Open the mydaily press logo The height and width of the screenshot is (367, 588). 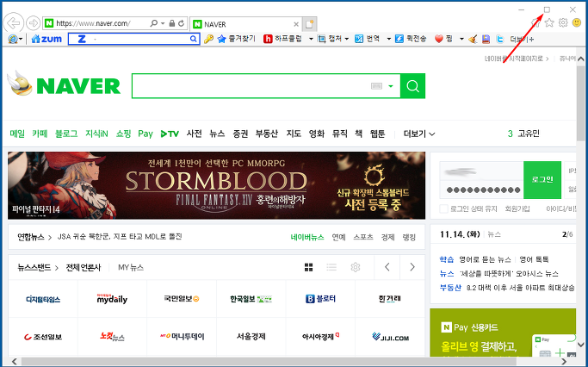[112, 299]
